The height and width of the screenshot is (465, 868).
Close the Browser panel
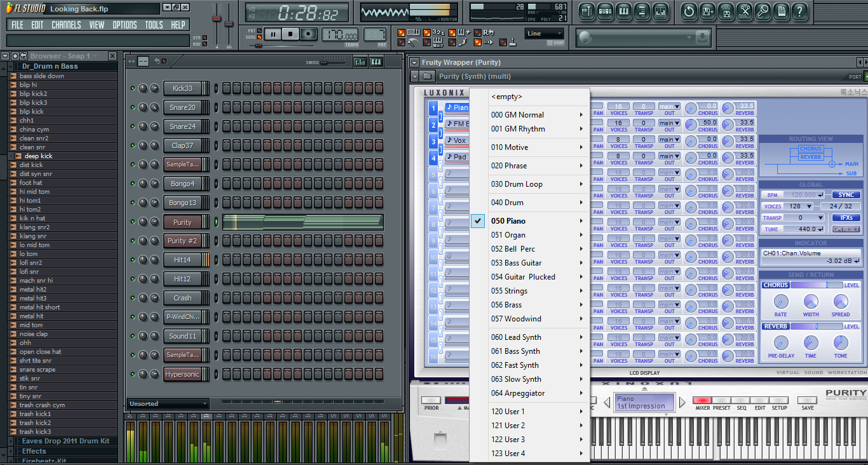point(112,56)
